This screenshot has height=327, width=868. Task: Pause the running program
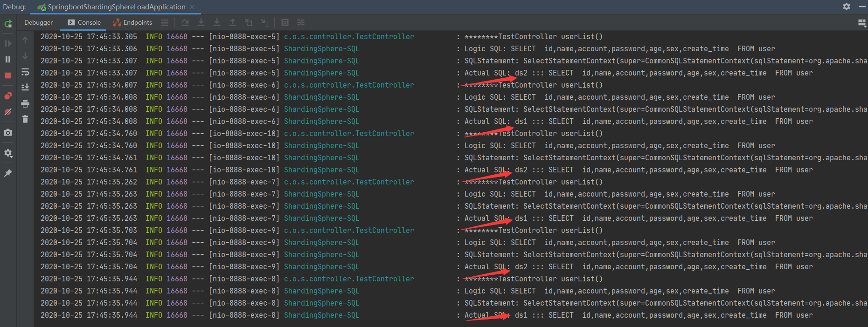point(8,59)
